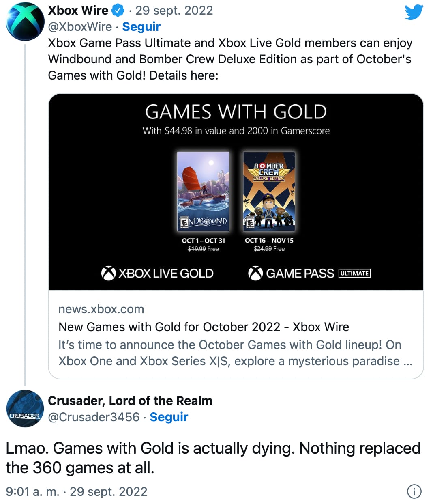
Task: Click the Xbox Wire verified badge
Action: [118, 11]
